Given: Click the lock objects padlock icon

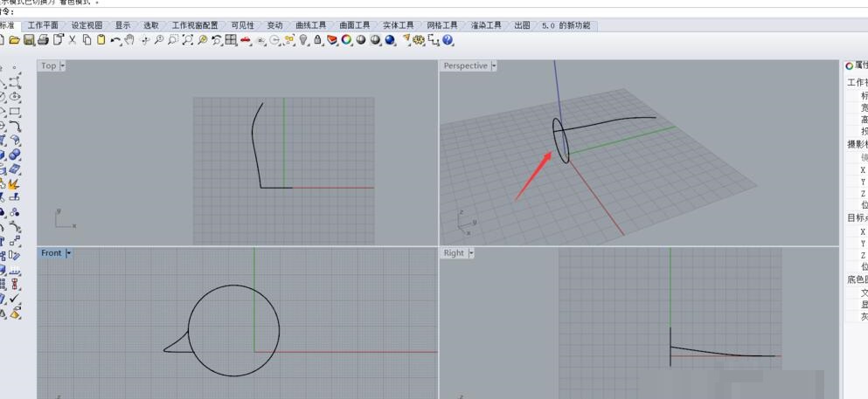Looking at the screenshot, I should (x=317, y=40).
